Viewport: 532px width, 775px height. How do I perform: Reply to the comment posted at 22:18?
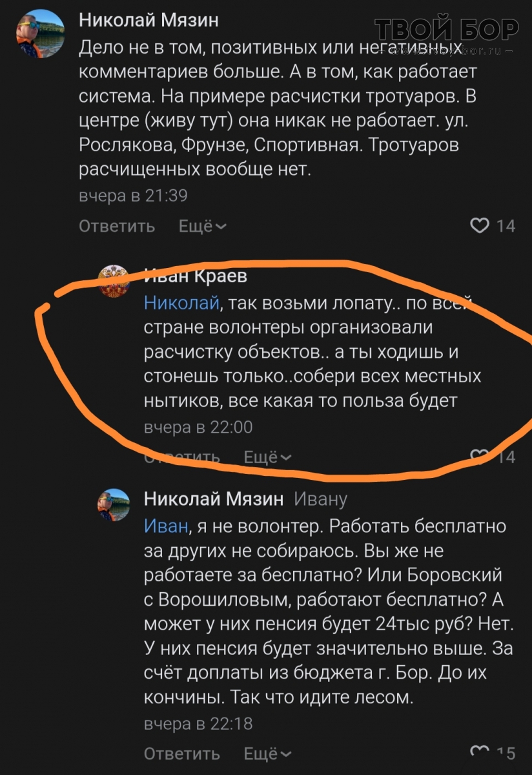[181, 754]
